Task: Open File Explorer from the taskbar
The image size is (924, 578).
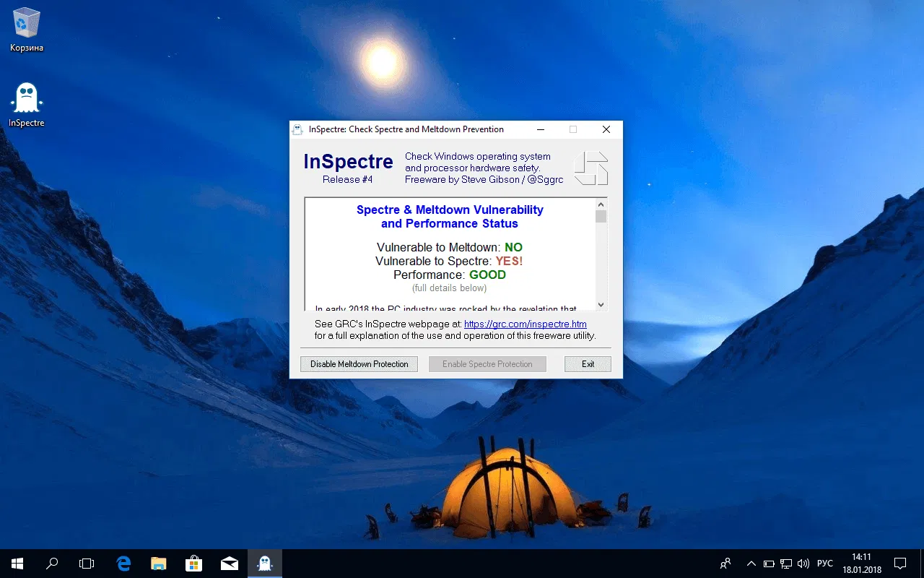Action: [x=159, y=564]
